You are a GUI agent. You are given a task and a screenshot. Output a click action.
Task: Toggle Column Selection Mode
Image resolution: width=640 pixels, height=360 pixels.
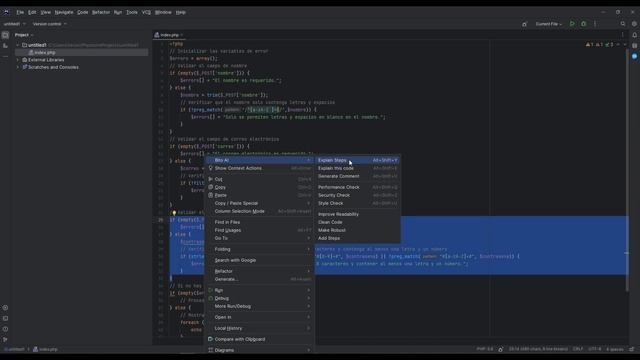click(259, 211)
